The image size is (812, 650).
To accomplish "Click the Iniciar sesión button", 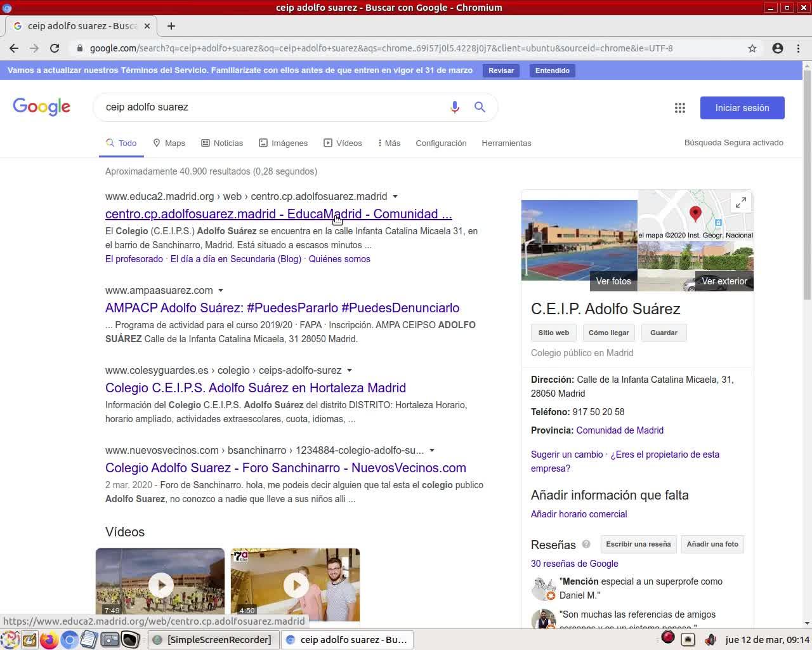I will [742, 108].
